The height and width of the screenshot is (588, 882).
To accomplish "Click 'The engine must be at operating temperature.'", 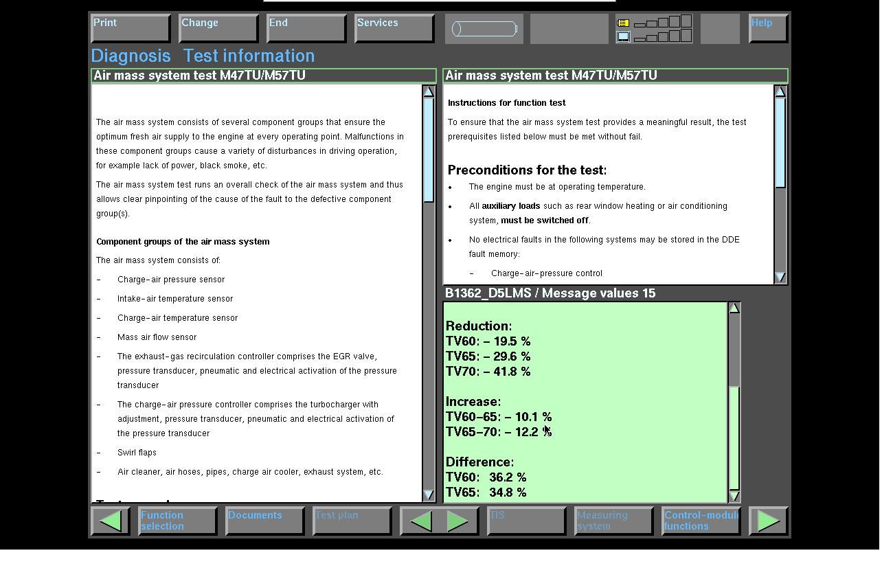I will click(x=557, y=187).
